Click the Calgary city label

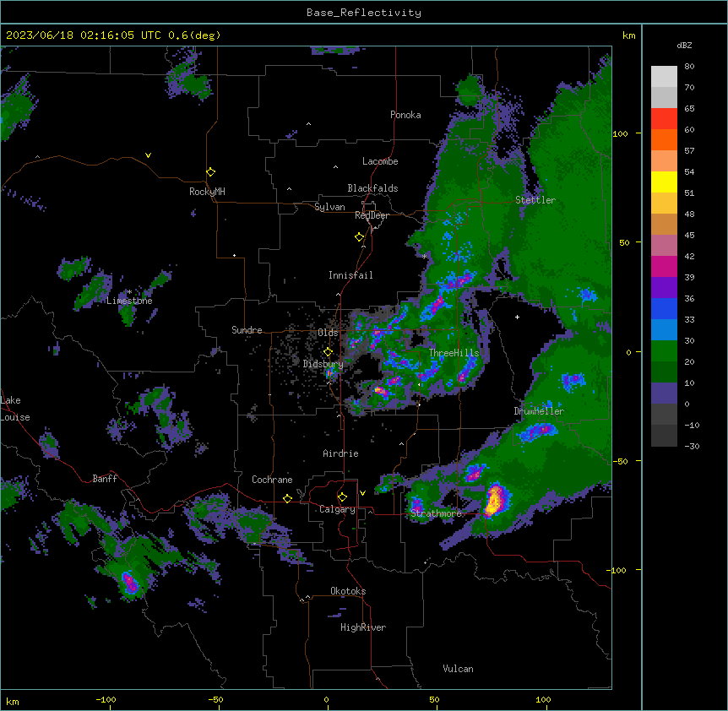pyautogui.click(x=337, y=509)
